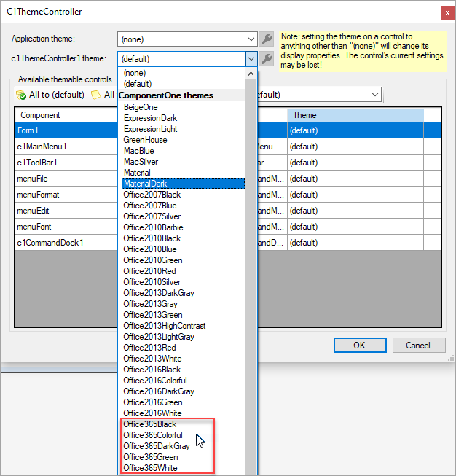Close the C1ThemeController dialog
Viewport: 456px width, 476px height.
[446, 12]
